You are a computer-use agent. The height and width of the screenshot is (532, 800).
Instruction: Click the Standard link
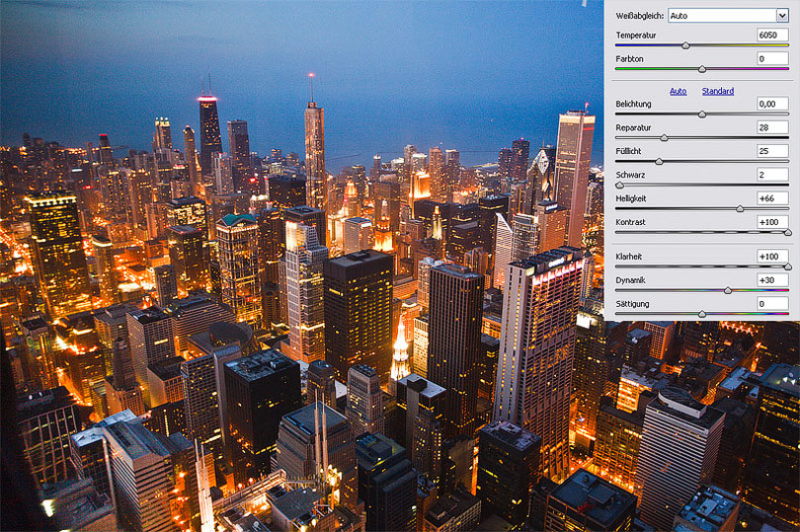click(718, 91)
